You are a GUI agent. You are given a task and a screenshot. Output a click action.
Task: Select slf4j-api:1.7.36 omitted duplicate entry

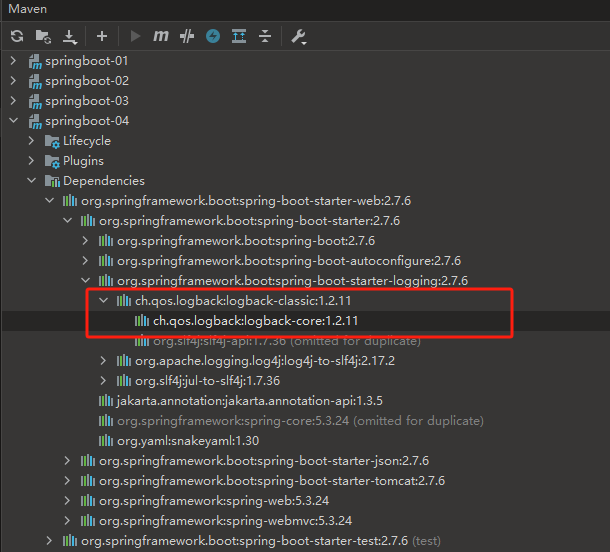[x=287, y=341]
